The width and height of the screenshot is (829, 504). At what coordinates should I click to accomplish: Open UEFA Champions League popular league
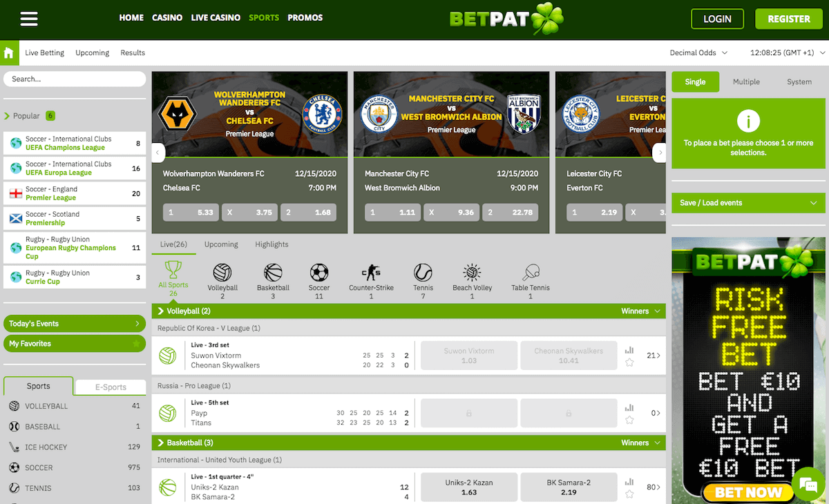75,144
